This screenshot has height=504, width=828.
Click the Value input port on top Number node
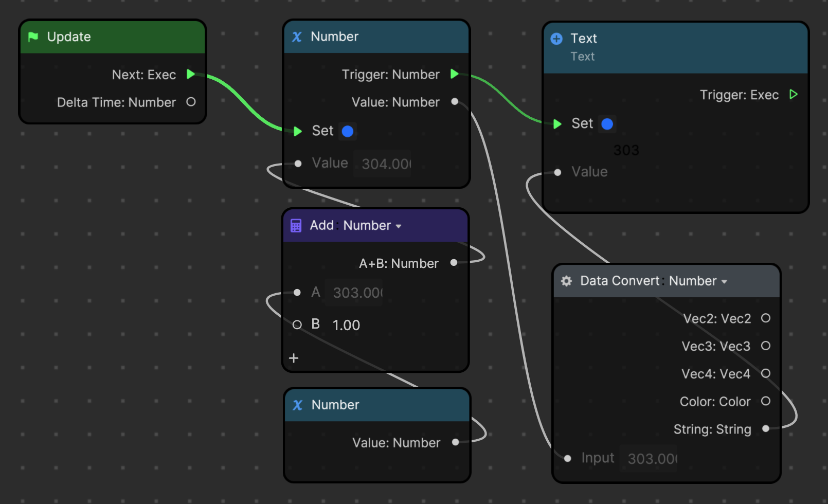(298, 164)
